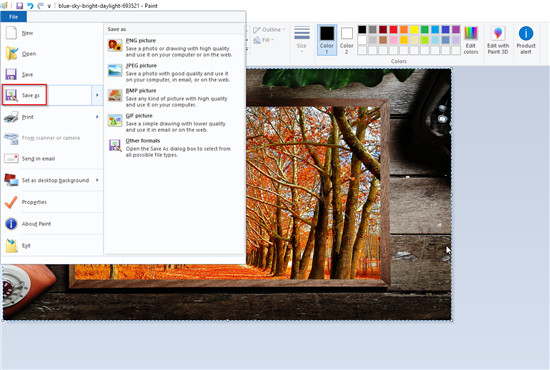Image resolution: width=550 pixels, height=370 pixels.
Task: Open the Size line thickness dropdown
Action: point(302,39)
